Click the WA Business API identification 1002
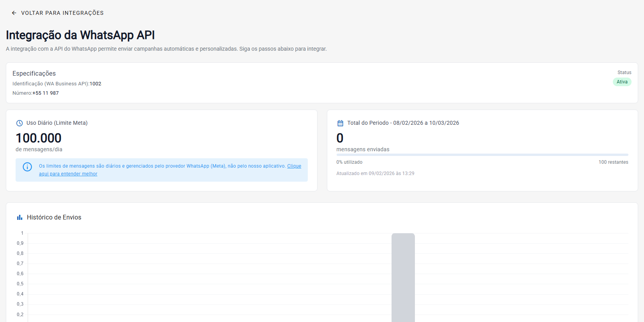Screen dimensions: 644x322 click(95, 84)
